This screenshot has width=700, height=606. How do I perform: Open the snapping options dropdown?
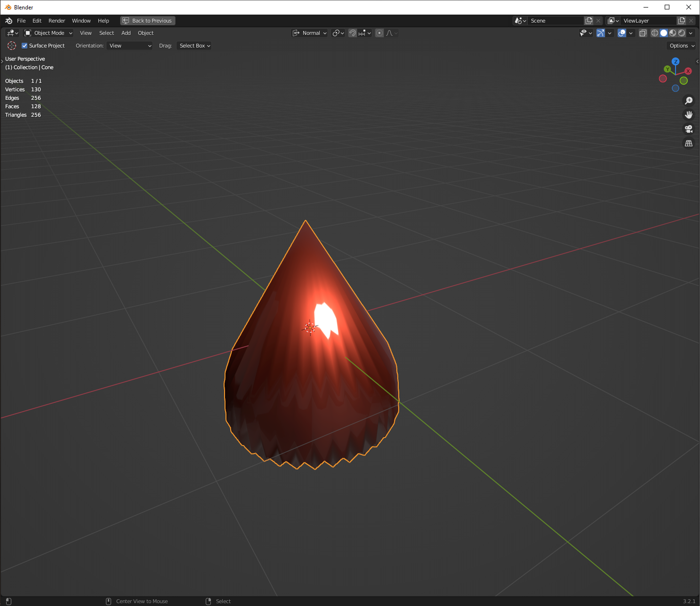point(365,33)
